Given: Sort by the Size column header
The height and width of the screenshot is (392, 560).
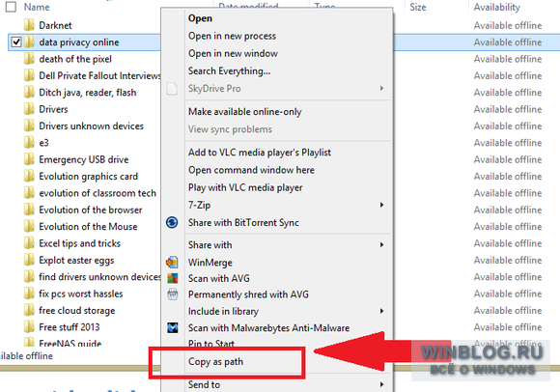Looking at the screenshot, I should click(x=418, y=7).
